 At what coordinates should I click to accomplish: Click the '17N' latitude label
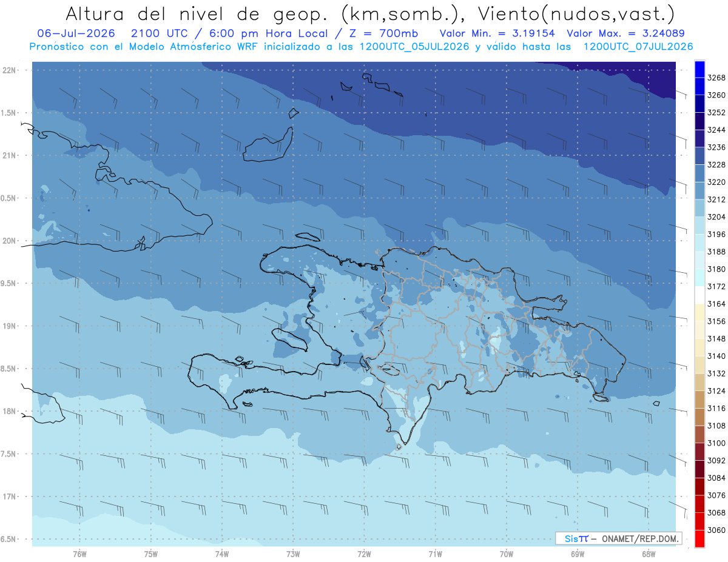tap(9, 497)
